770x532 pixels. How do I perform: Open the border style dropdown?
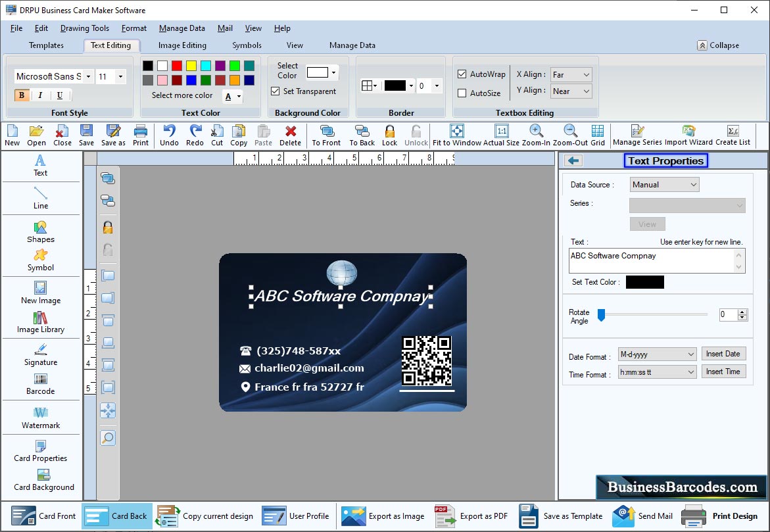[369, 86]
